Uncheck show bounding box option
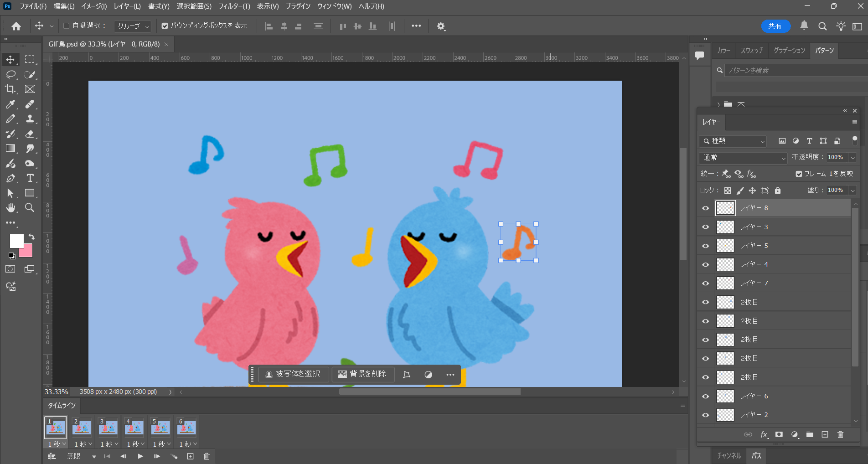 pyautogui.click(x=165, y=26)
